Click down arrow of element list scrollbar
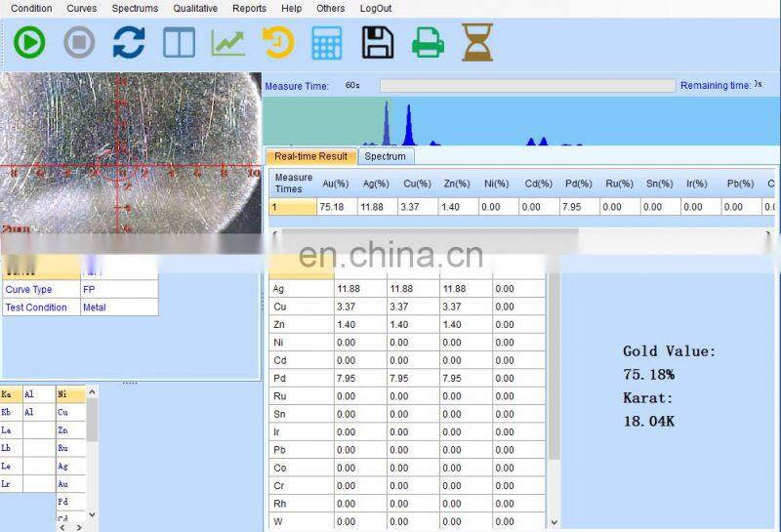The image size is (781, 532). pyautogui.click(x=93, y=514)
